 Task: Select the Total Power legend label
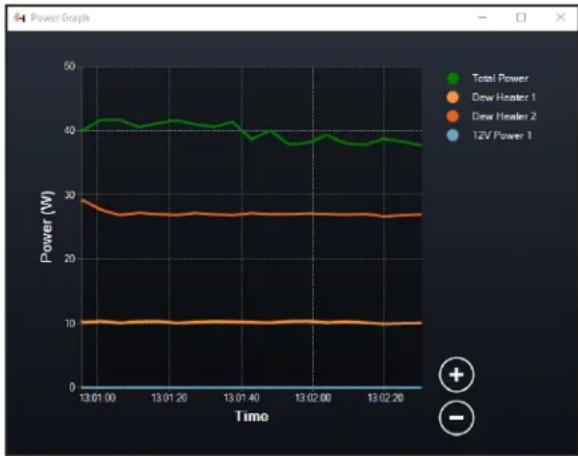tap(500, 78)
